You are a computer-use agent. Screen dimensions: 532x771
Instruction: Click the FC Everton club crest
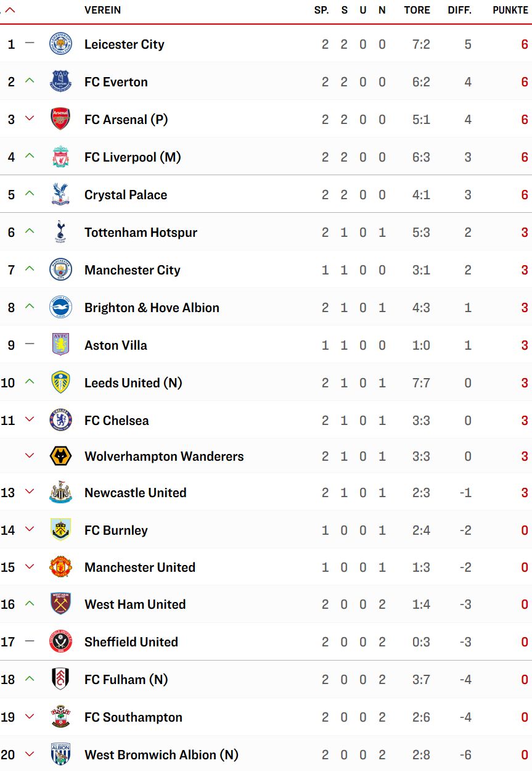pos(60,82)
